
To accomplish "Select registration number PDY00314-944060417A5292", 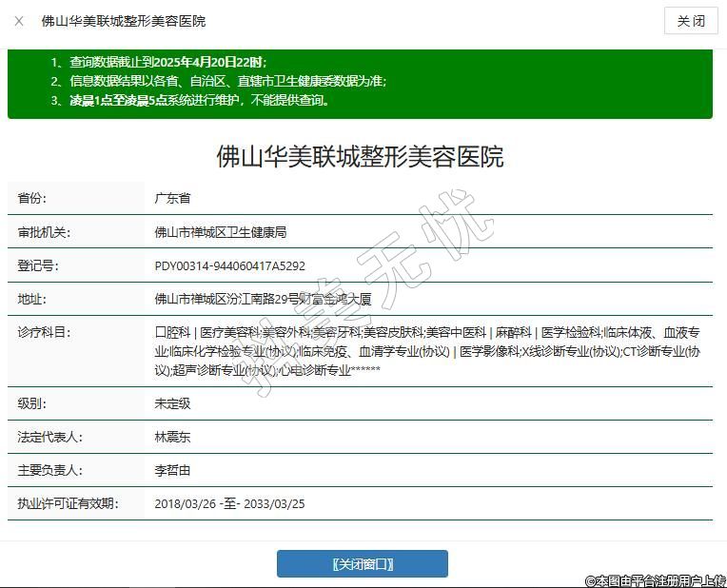I will 229,265.
